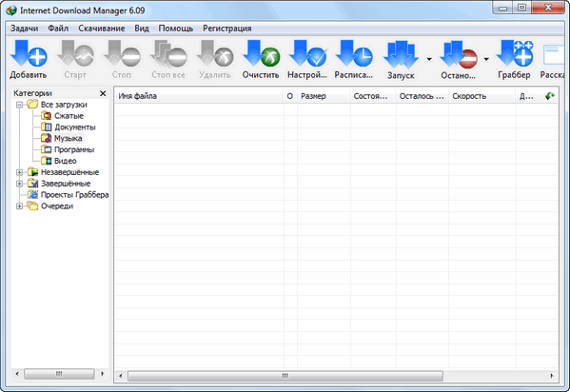The height and width of the screenshot is (392, 570).
Task: Open the Вид menu
Action: click(x=142, y=29)
